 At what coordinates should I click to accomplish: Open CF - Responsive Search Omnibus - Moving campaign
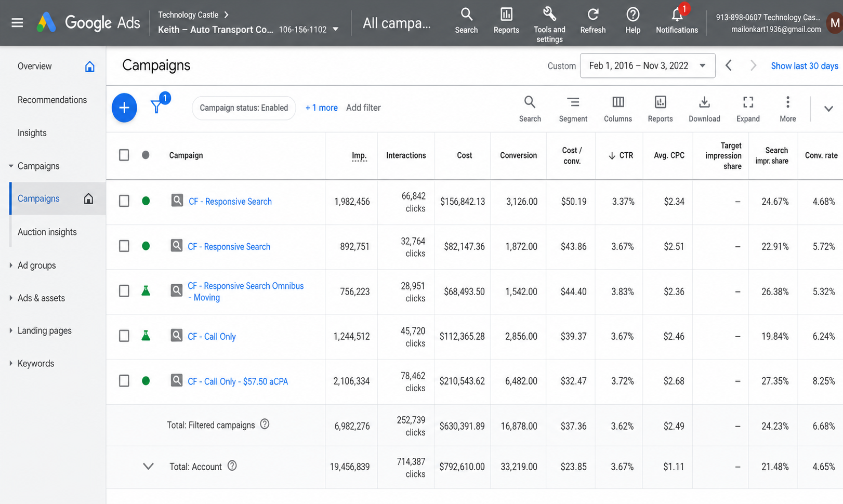[245, 291]
